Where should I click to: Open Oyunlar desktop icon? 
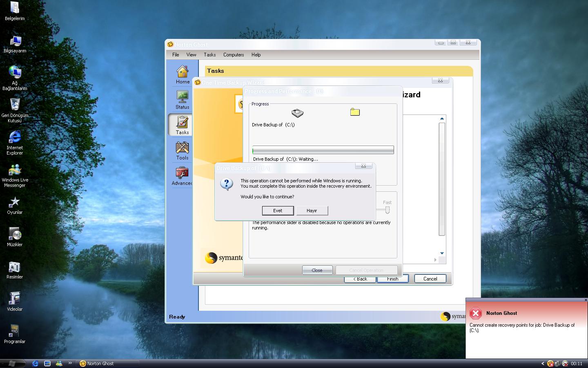tap(15, 206)
